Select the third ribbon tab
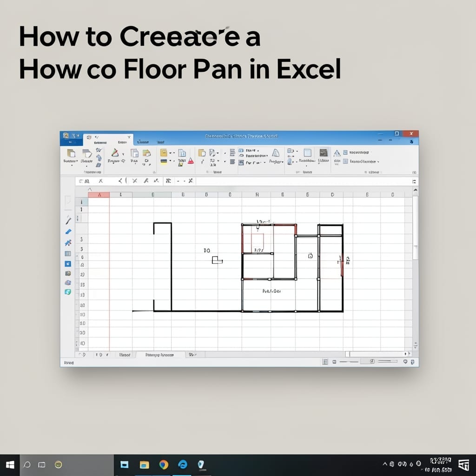The width and height of the screenshot is (476, 476). (x=143, y=142)
